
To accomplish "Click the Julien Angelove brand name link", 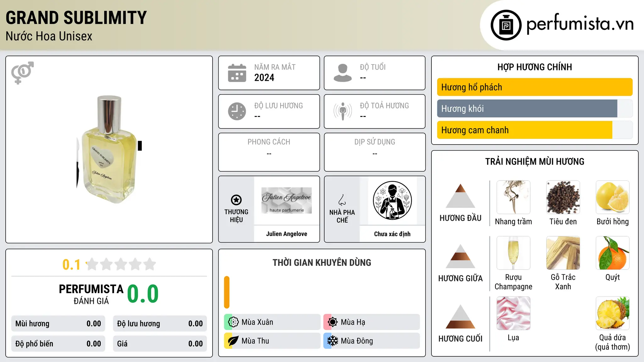I will (286, 234).
